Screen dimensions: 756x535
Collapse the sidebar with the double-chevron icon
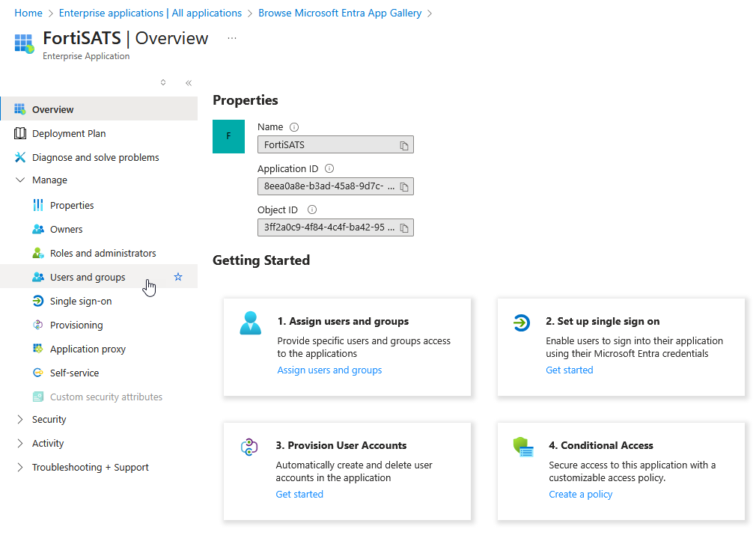point(189,83)
